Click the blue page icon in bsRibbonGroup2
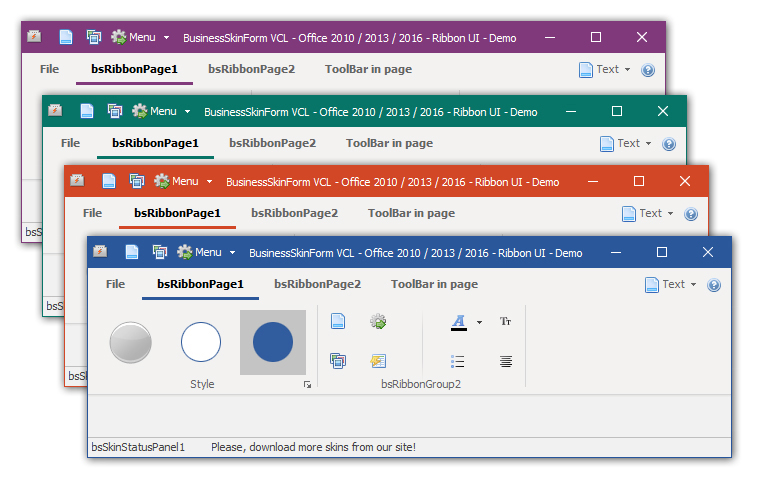The height and width of the screenshot is (482, 760). pos(338,321)
